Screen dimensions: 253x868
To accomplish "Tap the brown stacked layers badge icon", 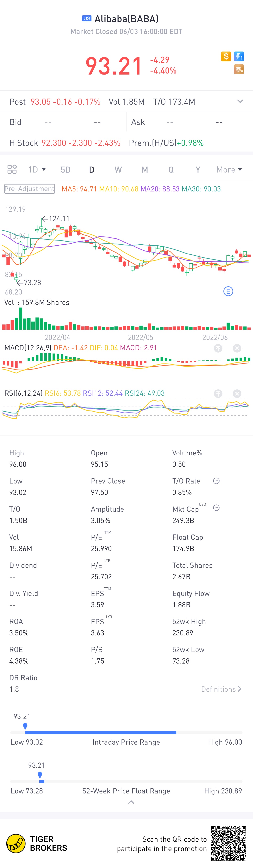I will pyautogui.click(x=239, y=69).
